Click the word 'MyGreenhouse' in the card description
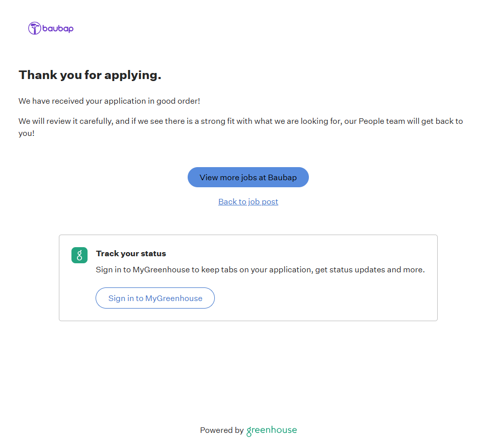The height and width of the screenshot is (448, 489). pyautogui.click(x=161, y=270)
